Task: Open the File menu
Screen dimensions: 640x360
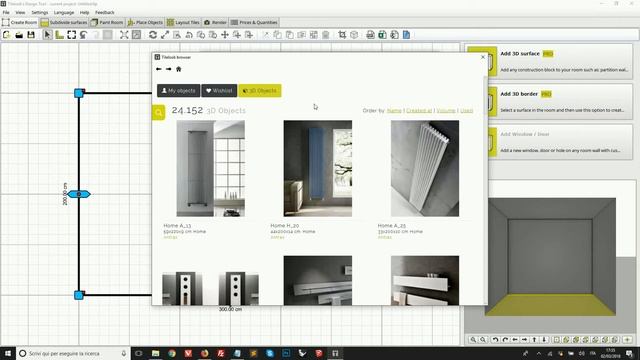Action: (6, 13)
